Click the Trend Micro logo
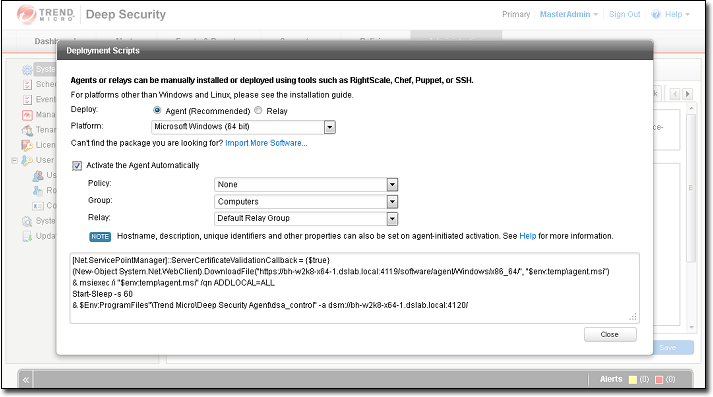This screenshot has height=397, width=713. (x=45, y=15)
